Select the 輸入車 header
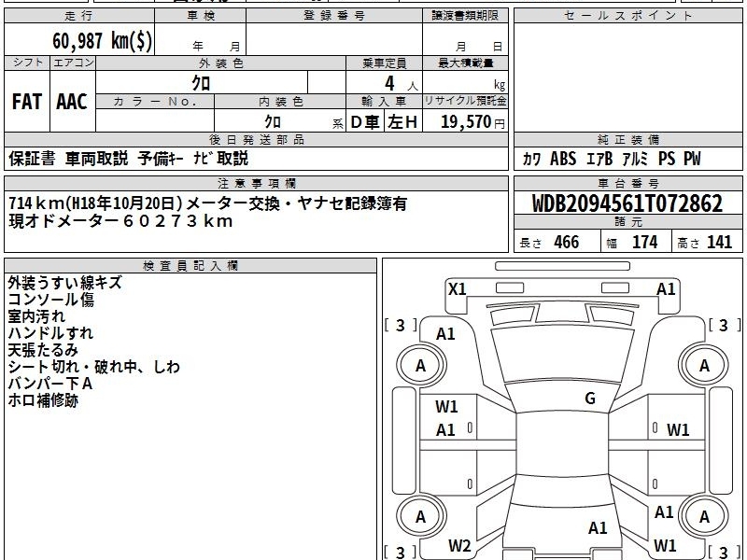 click(x=384, y=102)
